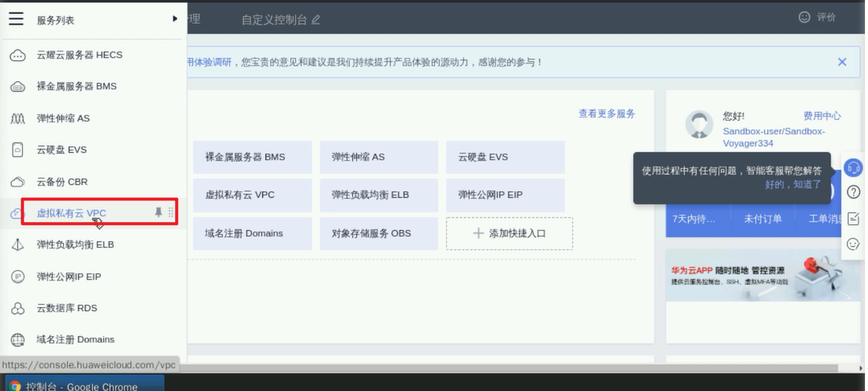Click the cloud disk EVS icon
The width and height of the screenshot is (868, 391).
18,150
